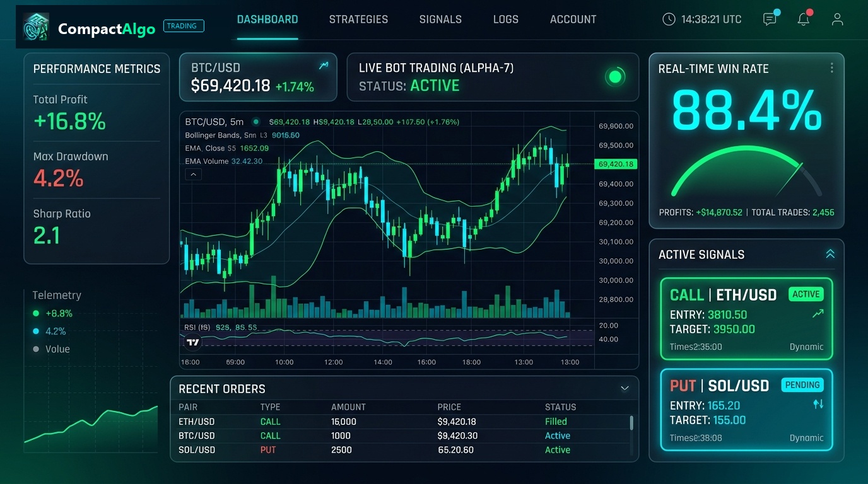
Task: Click the CompactAlgo logo icon
Action: click(x=36, y=27)
